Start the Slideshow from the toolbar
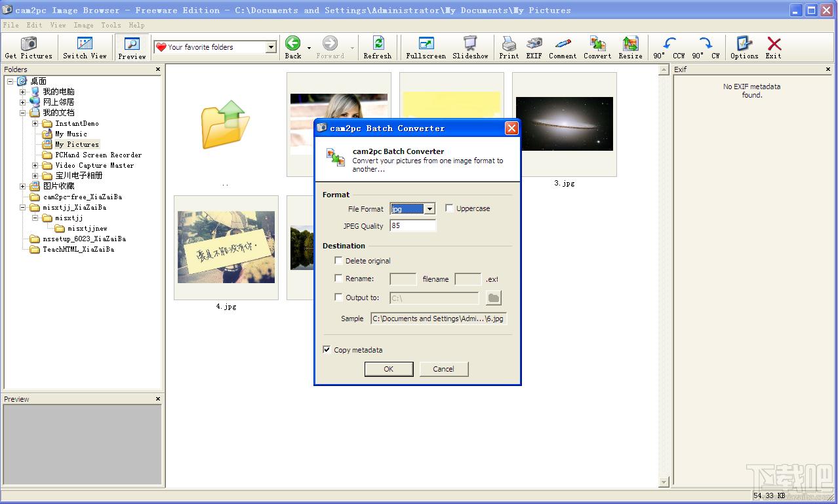Screen dimensions: 838x504 pos(470,43)
